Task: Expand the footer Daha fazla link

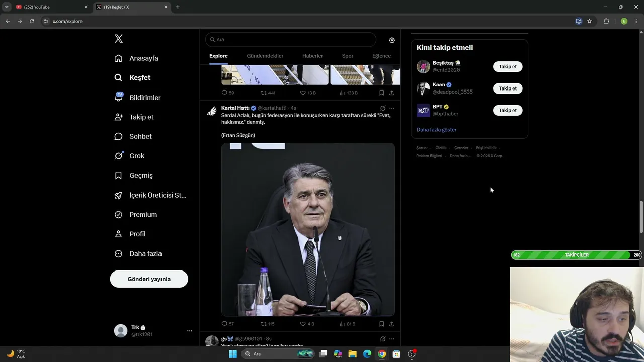Action: (x=460, y=156)
